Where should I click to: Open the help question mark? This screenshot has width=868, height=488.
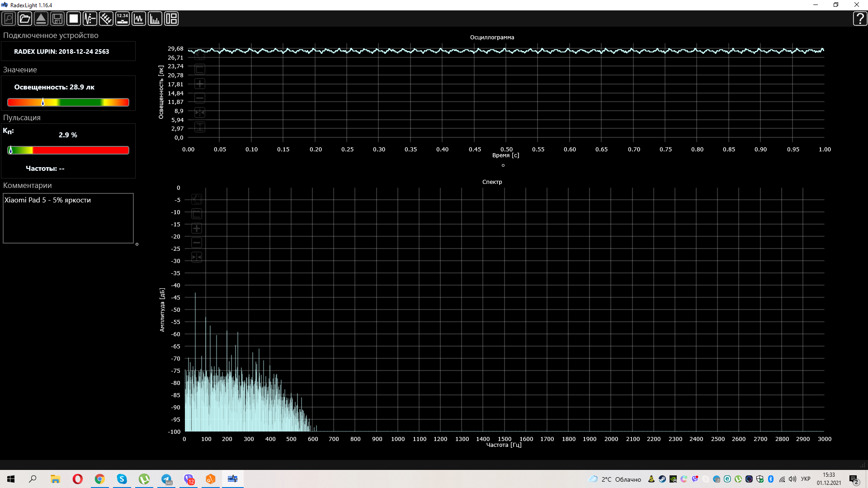point(859,19)
